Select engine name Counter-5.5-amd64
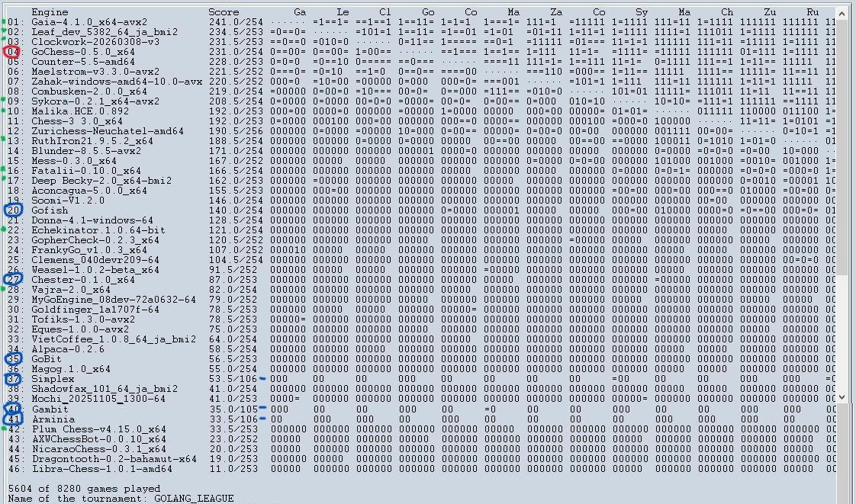Viewport: 856px width, 504px height. tap(83, 62)
